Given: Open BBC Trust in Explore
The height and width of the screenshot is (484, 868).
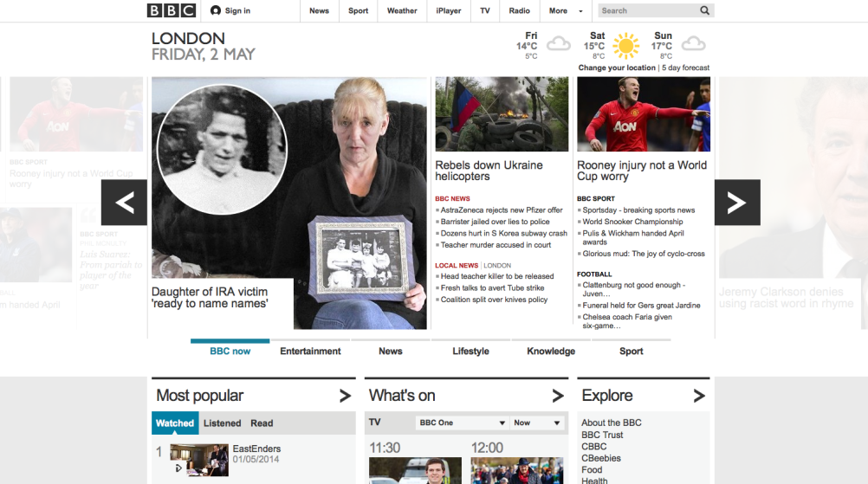Looking at the screenshot, I should (602, 435).
